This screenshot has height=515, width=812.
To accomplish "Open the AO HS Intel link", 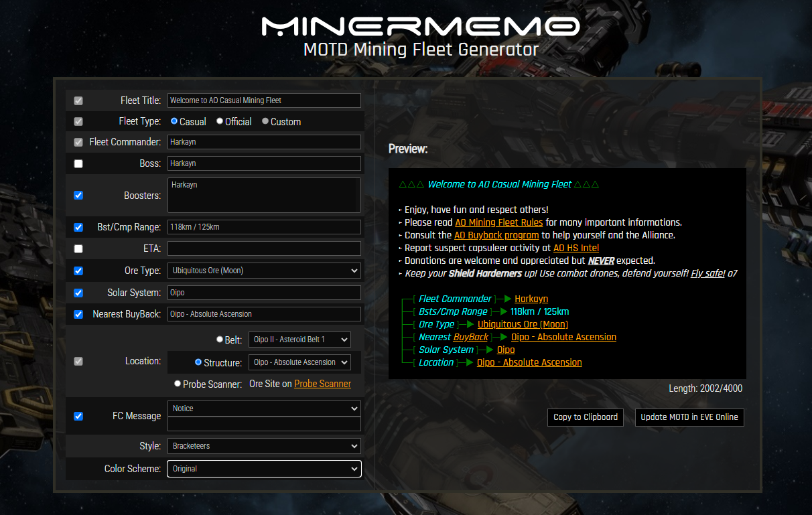I will 576,248.
